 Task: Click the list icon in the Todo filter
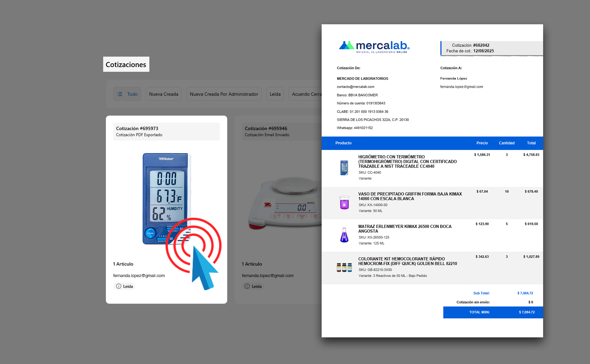[x=120, y=94]
